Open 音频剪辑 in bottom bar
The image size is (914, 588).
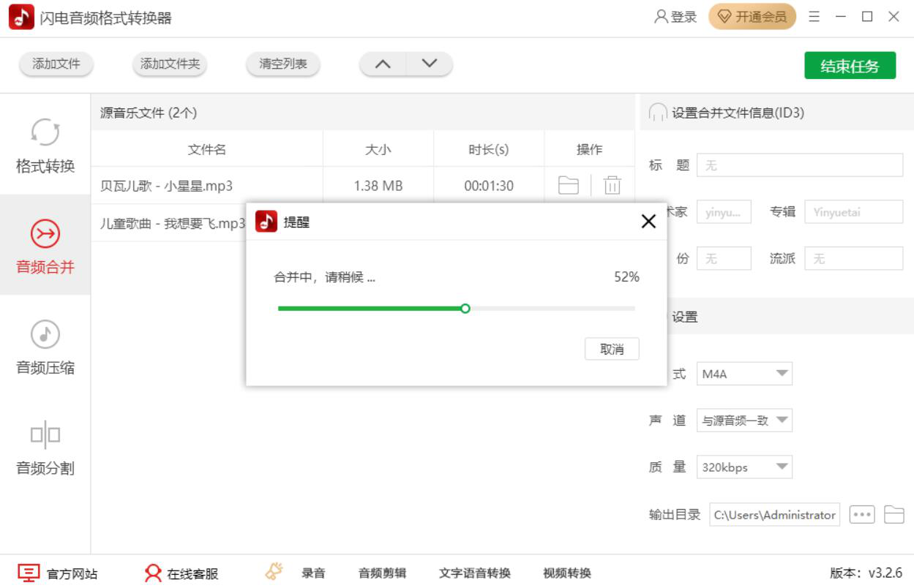pyautogui.click(x=382, y=573)
